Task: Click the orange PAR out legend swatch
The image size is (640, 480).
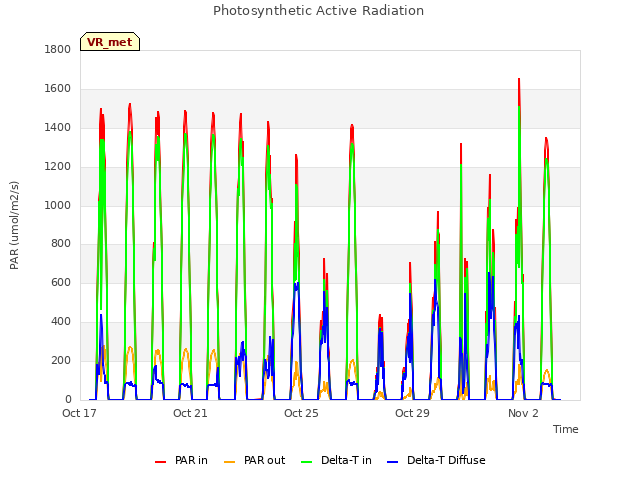Action: coord(230,462)
